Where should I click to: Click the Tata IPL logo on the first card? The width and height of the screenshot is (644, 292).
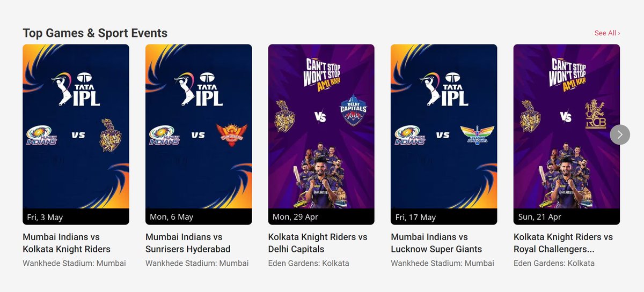[x=76, y=88]
